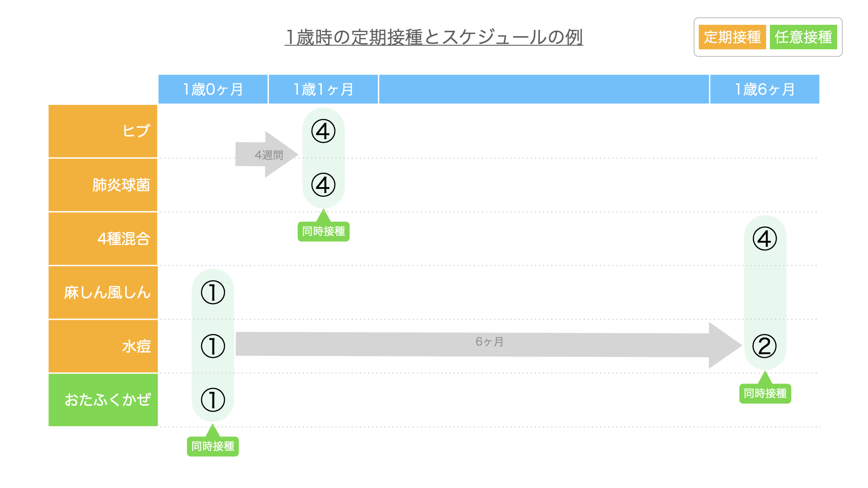Image resolution: width=868 pixels, height=488 pixels.
Task: Click the 同時接種 tag under 1歳1ヶ月
Action: tap(324, 231)
